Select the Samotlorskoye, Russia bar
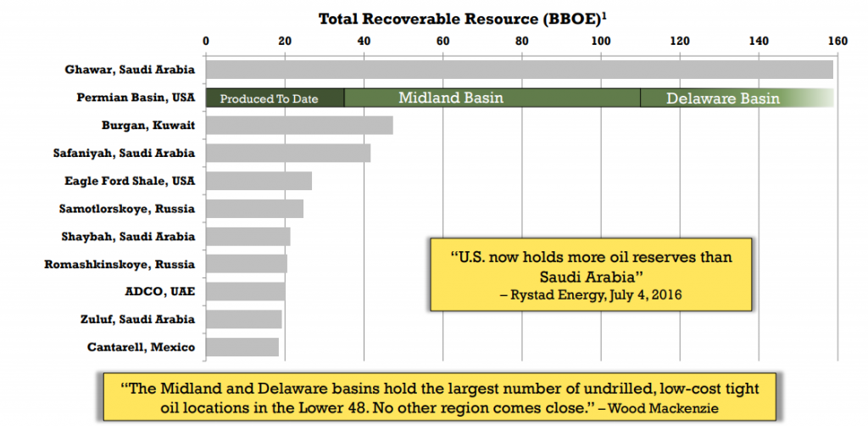 (254, 209)
